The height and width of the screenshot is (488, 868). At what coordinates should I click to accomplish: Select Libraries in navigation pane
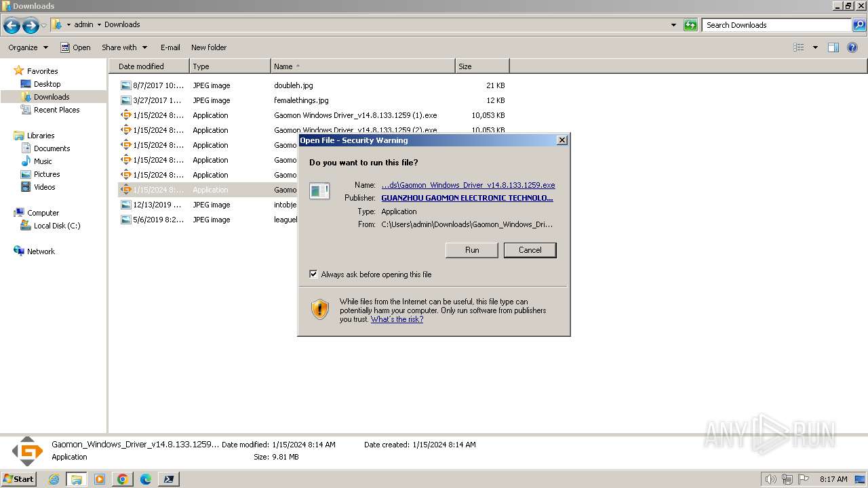point(41,136)
